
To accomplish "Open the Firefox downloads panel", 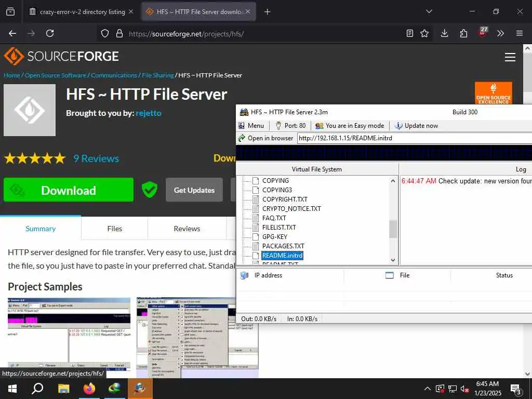I will click(445, 33).
